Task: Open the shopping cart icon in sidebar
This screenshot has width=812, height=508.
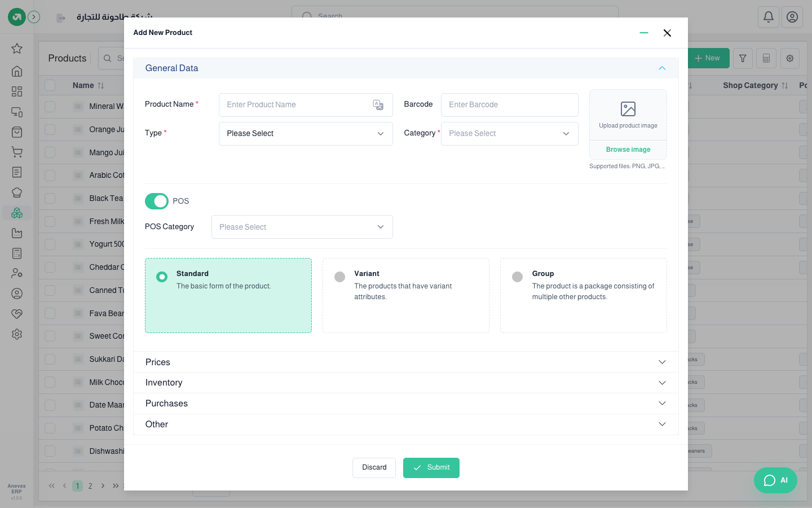Action: pos(17,152)
